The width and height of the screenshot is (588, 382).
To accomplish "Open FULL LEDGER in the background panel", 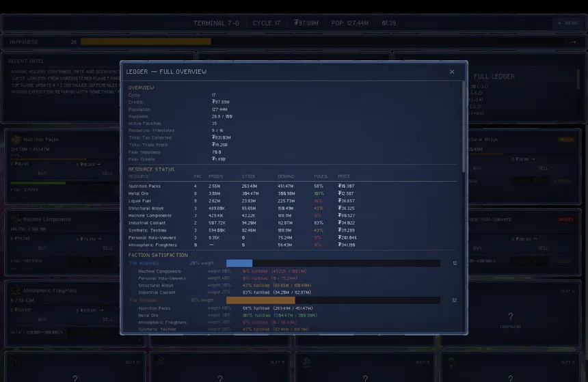I will point(494,77).
